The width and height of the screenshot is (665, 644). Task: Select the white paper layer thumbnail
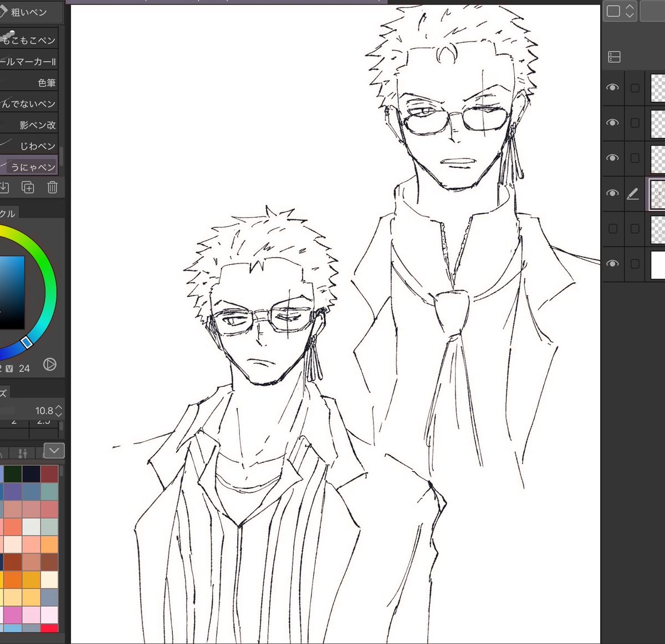(658, 264)
